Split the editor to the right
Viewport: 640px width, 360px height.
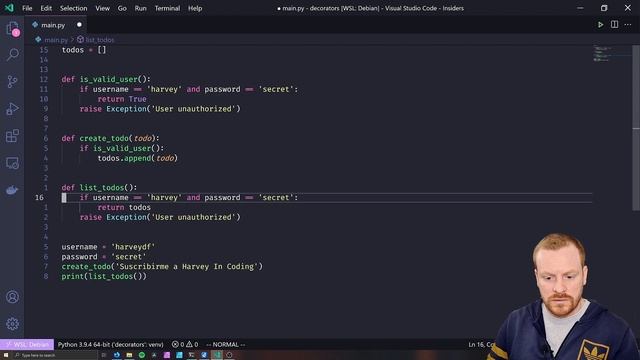pos(614,24)
